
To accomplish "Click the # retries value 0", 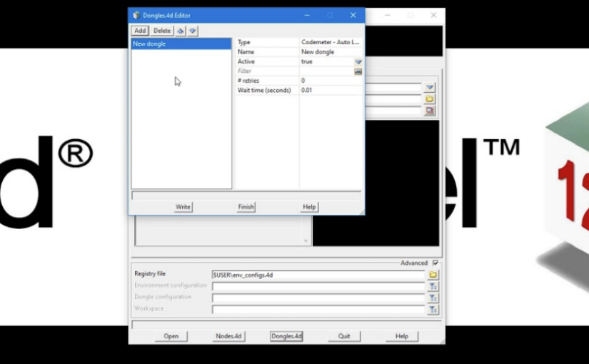I will tap(331, 81).
